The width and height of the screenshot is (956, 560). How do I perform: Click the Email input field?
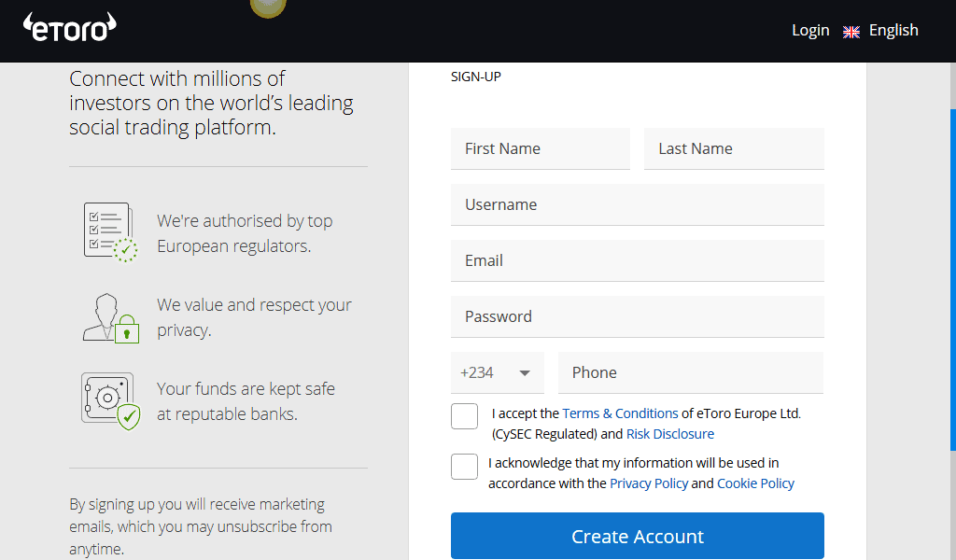click(x=638, y=260)
